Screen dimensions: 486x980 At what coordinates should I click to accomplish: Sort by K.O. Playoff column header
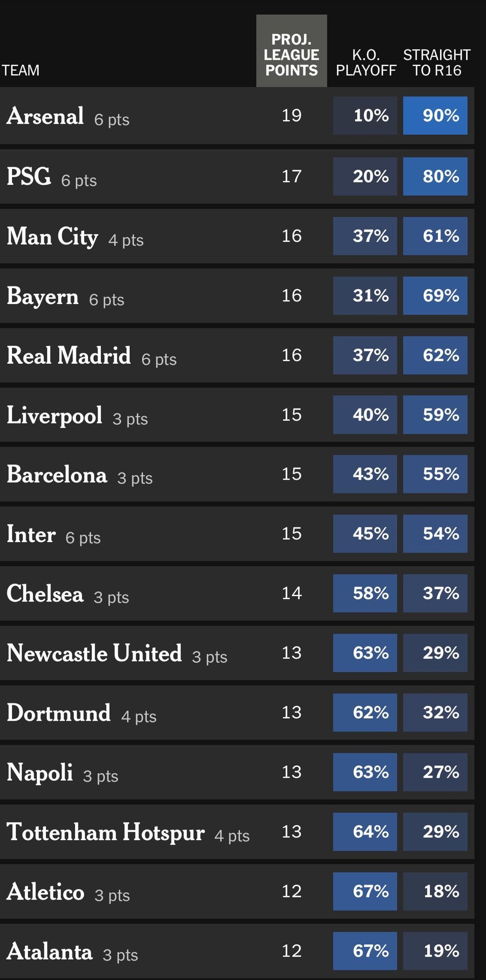pos(366,62)
